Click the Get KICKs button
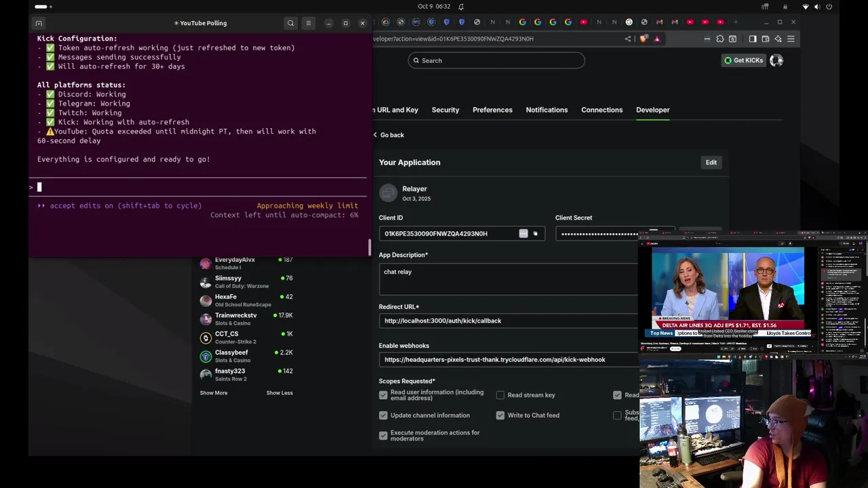The image size is (868, 488). click(744, 60)
